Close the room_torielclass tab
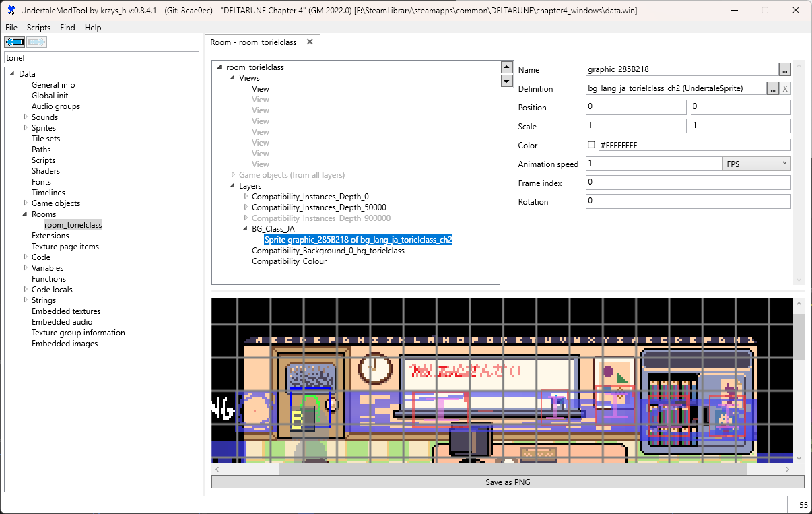812x514 pixels. click(310, 42)
